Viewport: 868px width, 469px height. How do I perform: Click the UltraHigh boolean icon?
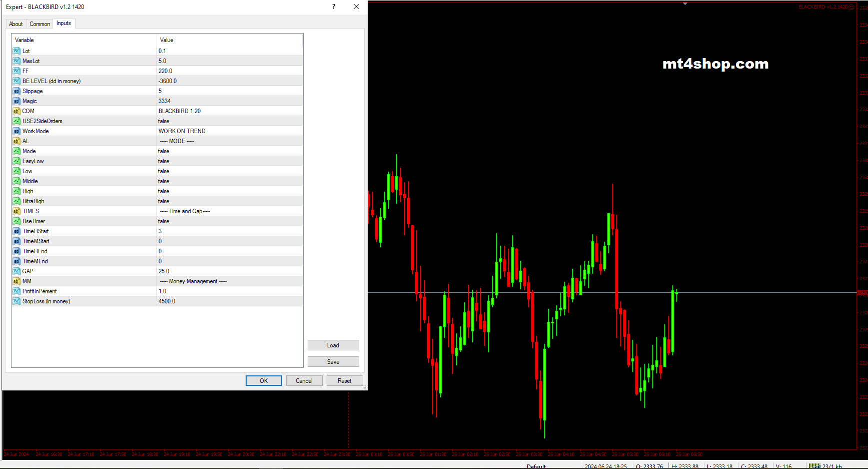(x=17, y=201)
